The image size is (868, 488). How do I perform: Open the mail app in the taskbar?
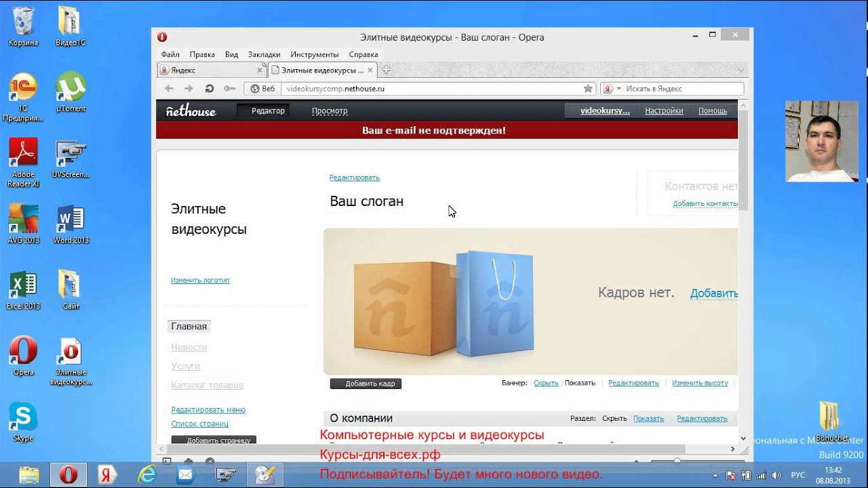[185, 475]
